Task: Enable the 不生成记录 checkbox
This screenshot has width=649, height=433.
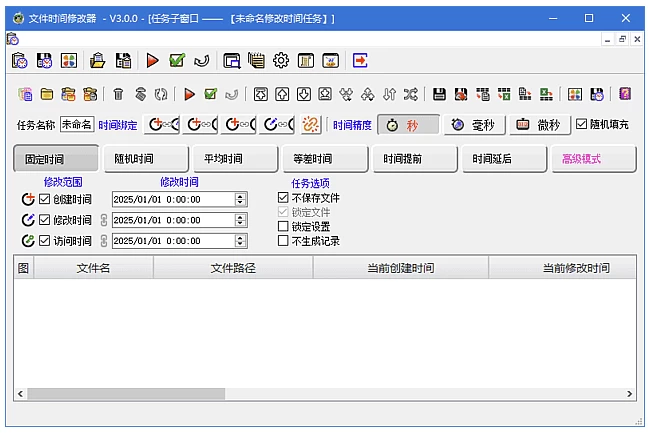Action: click(283, 241)
